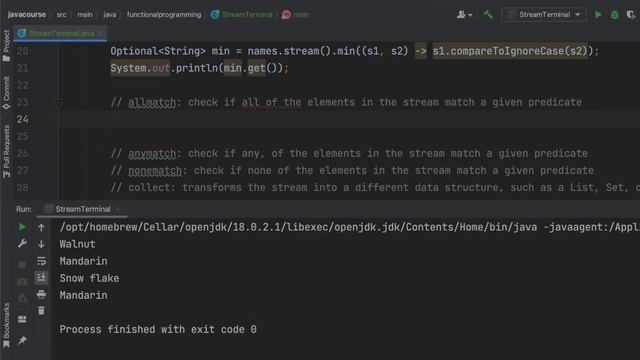Open the StreamTerminal run configuration dropdown
Image resolution: width=640 pixels, height=360 pixels.
click(x=544, y=15)
